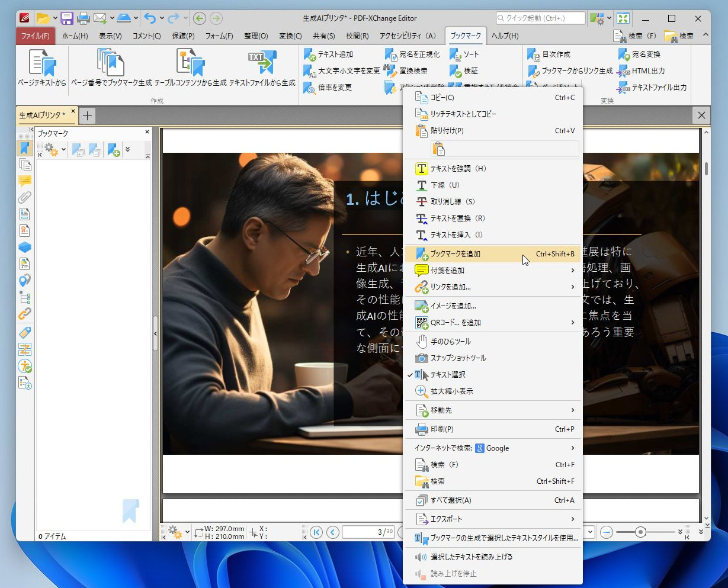Viewport: 728px width, 588px height.
Task: Toggle the Bookmarks pane icon in sidebar
Action: [x=25, y=148]
